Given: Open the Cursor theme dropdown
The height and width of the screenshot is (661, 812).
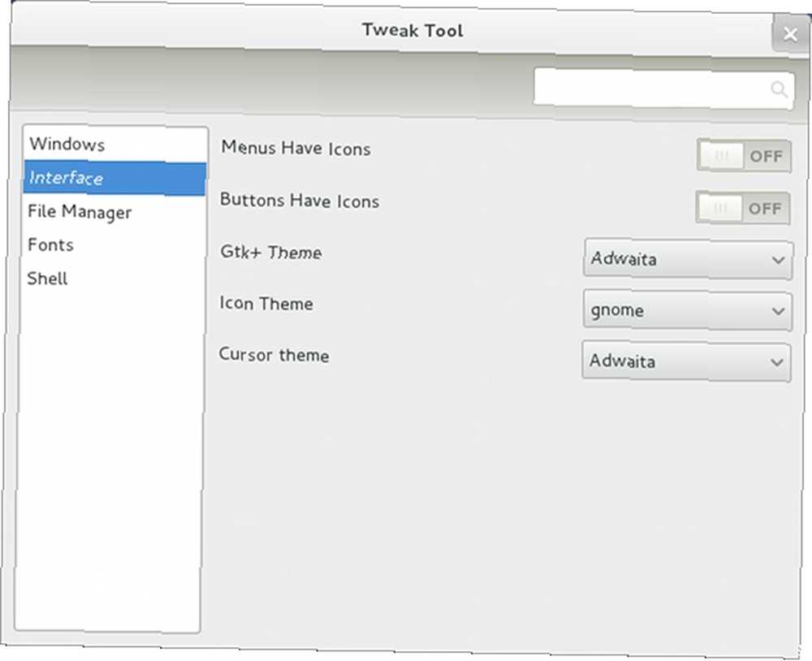Looking at the screenshot, I should (686, 361).
